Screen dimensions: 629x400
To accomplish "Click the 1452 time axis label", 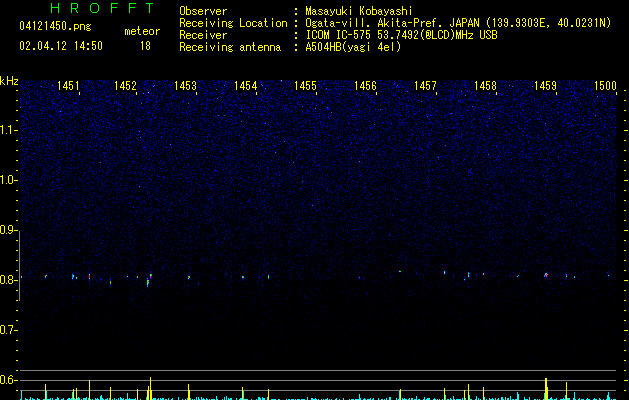I will [126, 86].
